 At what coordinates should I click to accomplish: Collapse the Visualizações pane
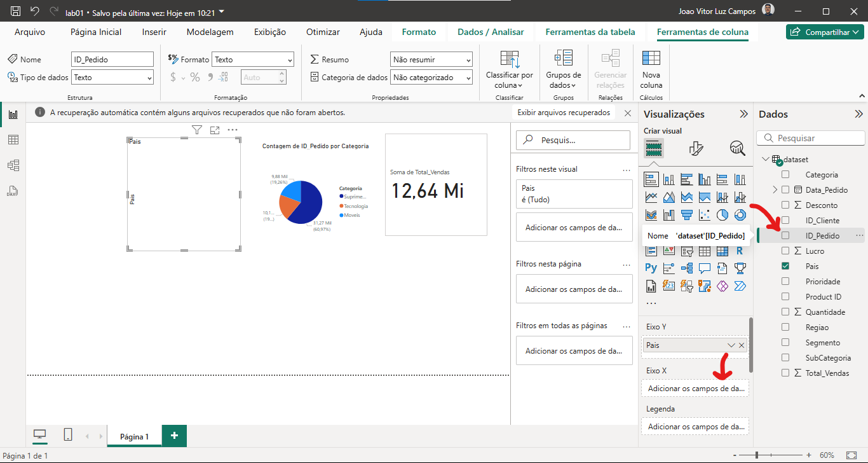743,114
